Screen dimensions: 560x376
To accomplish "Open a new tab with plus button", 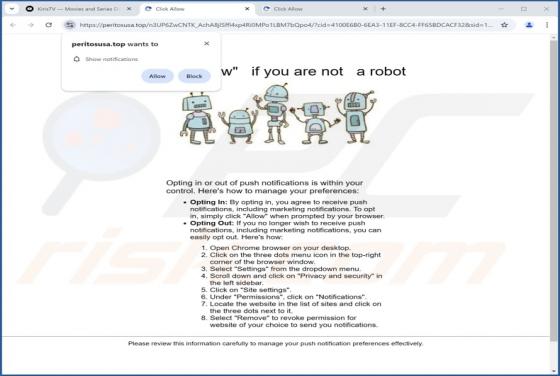I will tap(383, 9).
